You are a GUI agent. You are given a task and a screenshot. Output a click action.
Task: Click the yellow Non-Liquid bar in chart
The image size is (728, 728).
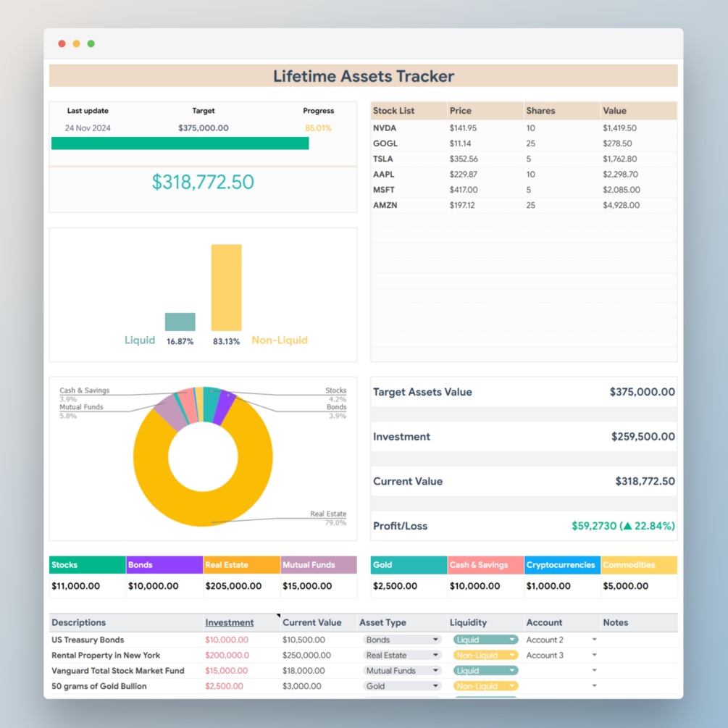(227, 288)
